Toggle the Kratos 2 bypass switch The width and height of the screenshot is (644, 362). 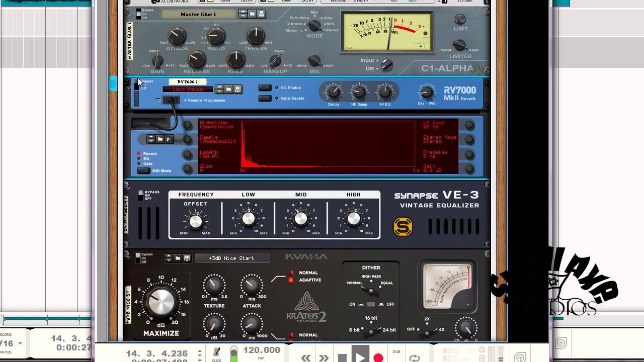(138, 258)
